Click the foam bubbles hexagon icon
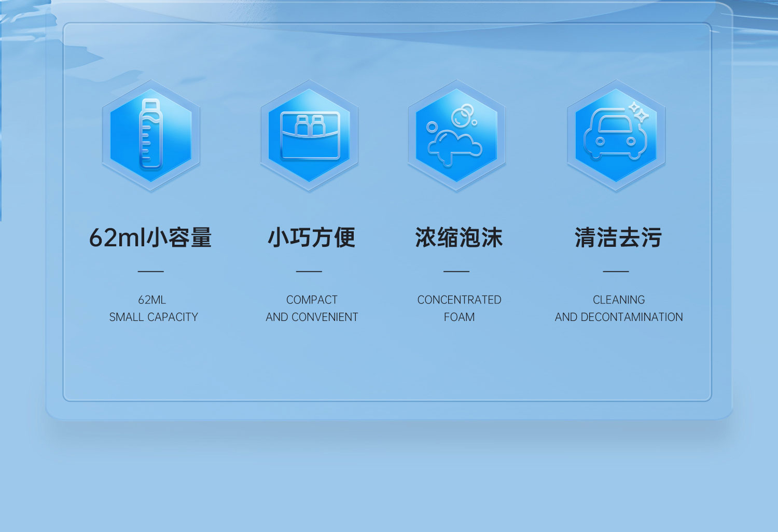 click(x=457, y=135)
